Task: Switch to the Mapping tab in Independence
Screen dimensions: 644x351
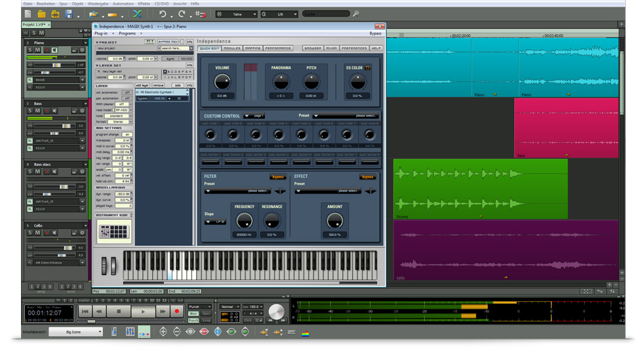Action: pos(252,48)
